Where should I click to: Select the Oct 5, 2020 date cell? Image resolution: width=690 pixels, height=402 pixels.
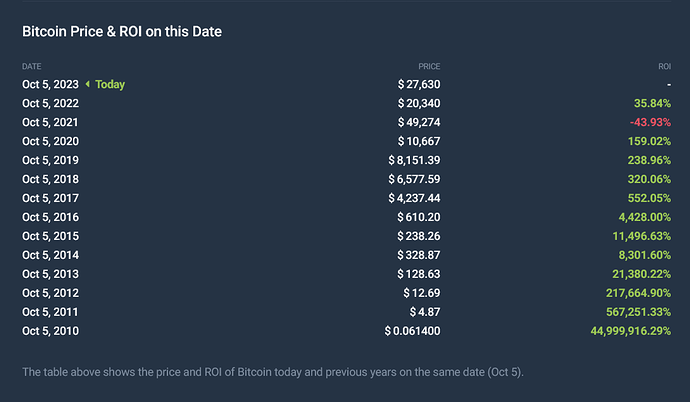pos(50,141)
